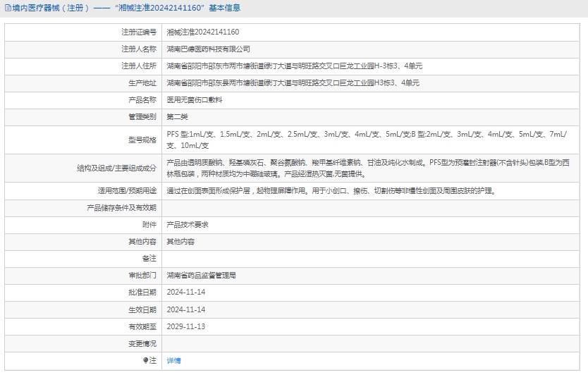
Task: Click registration number value 湘械注准20242141160
Action: click(203, 32)
